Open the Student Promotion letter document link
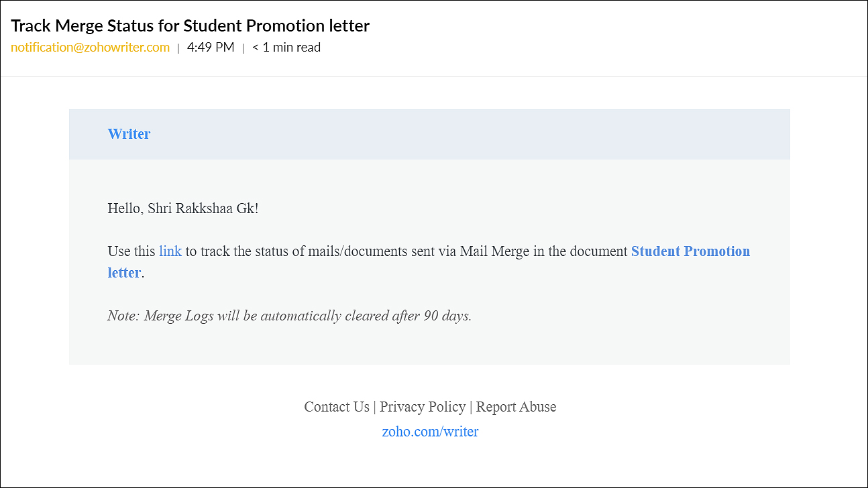This screenshot has height=488, width=868. (429, 261)
